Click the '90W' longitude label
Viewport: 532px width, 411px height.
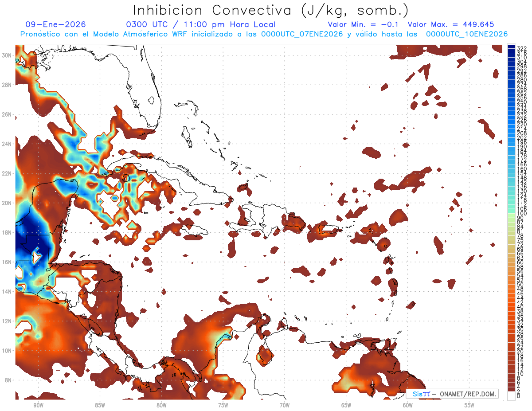[38, 405]
